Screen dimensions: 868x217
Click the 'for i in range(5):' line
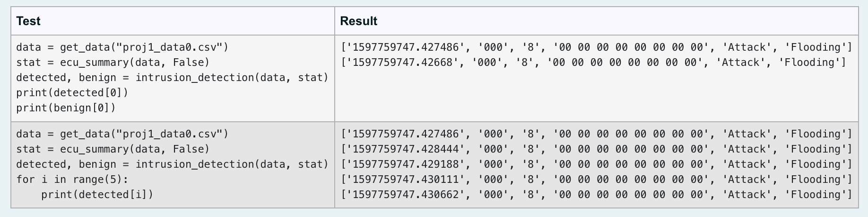pos(72,180)
